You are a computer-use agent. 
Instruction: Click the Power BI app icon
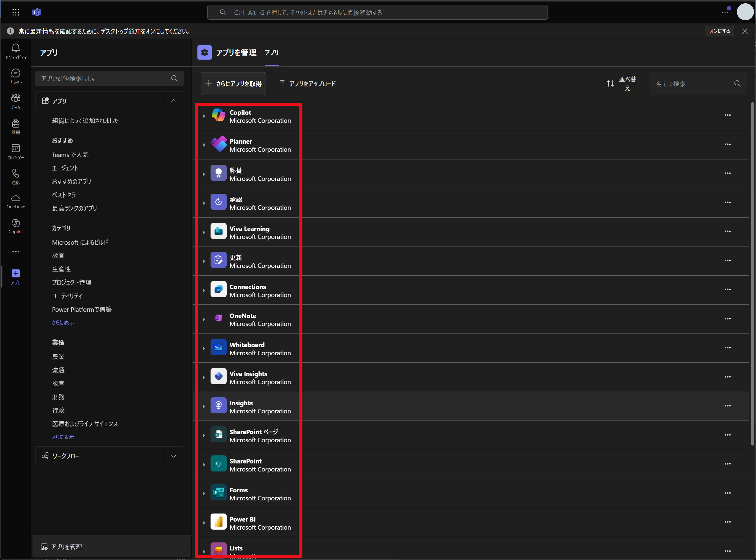pos(218,522)
